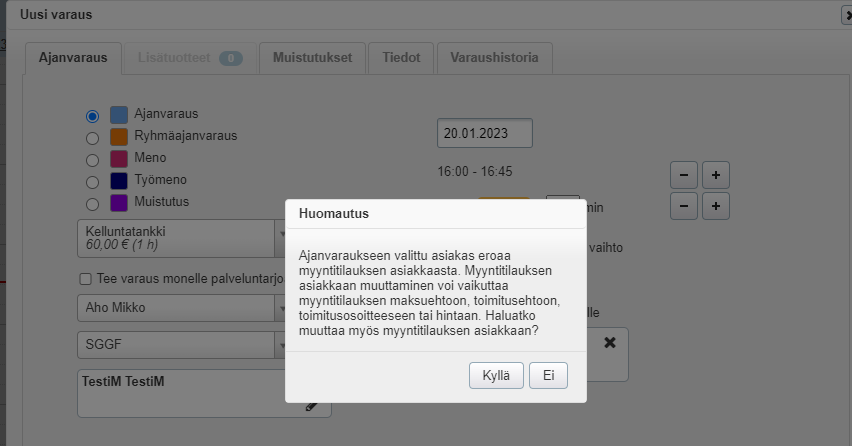Switch to the Muistutukset tab

[312, 58]
